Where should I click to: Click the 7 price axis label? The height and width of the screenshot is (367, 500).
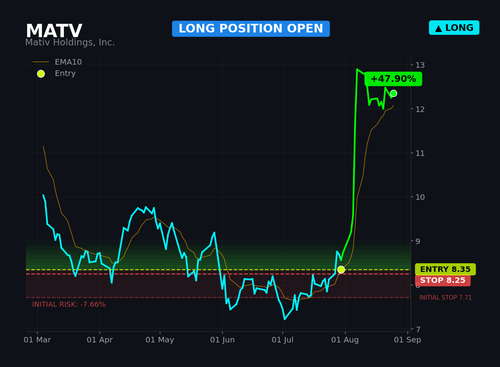click(418, 329)
